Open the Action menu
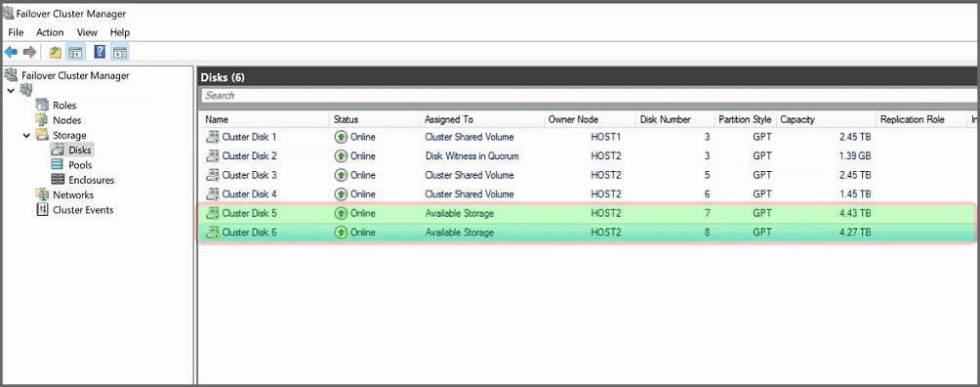Viewport: 980px width, 387px height. [50, 32]
